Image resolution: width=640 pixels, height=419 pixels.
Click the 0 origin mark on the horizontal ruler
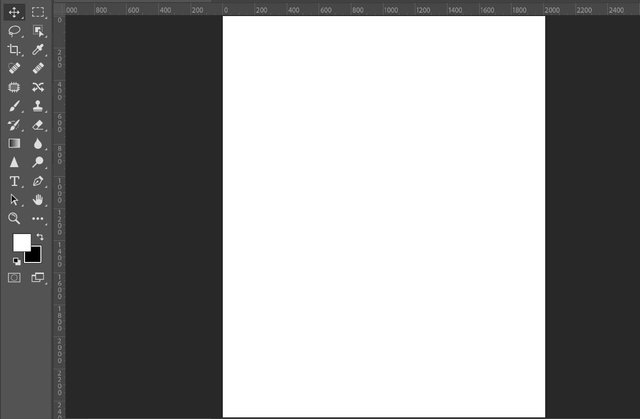pyautogui.click(x=226, y=10)
